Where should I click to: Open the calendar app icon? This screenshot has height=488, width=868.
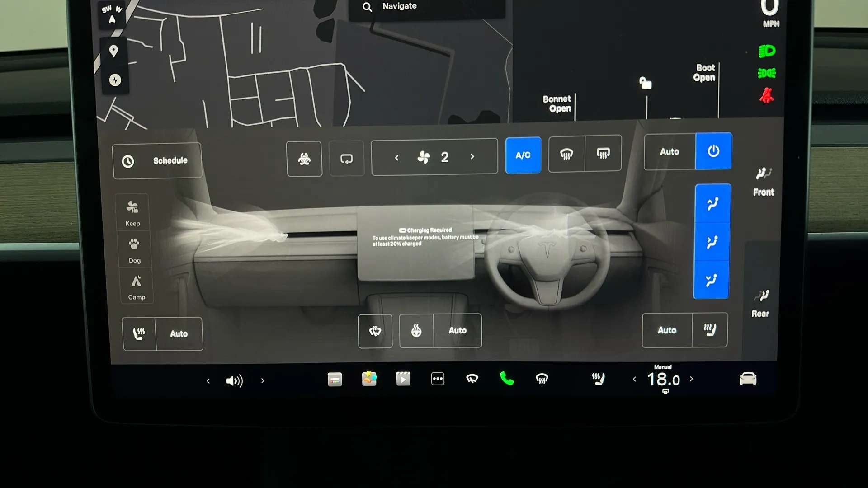coord(335,380)
